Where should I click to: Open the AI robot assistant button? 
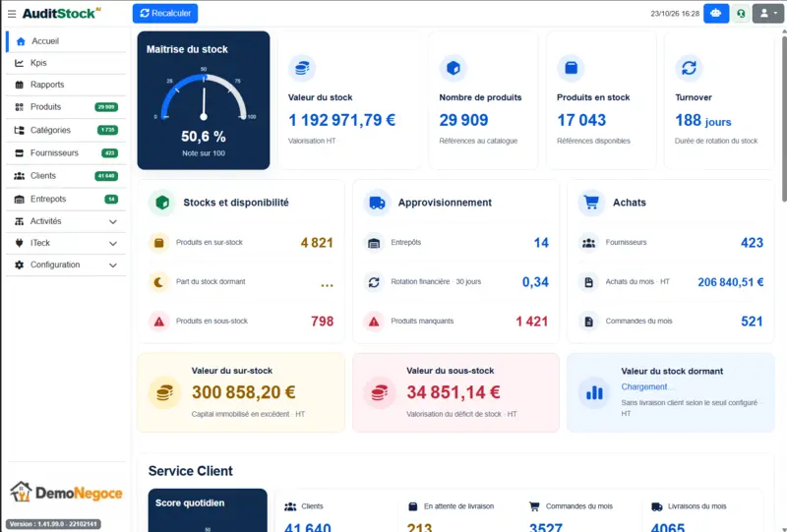(716, 14)
